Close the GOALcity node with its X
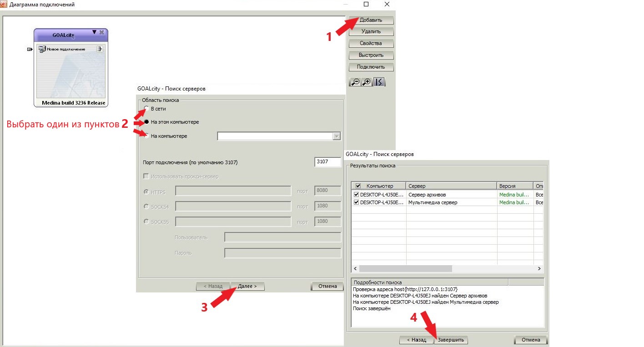Image resolution: width=644 pixels, height=347 pixels. [x=101, y=32]
